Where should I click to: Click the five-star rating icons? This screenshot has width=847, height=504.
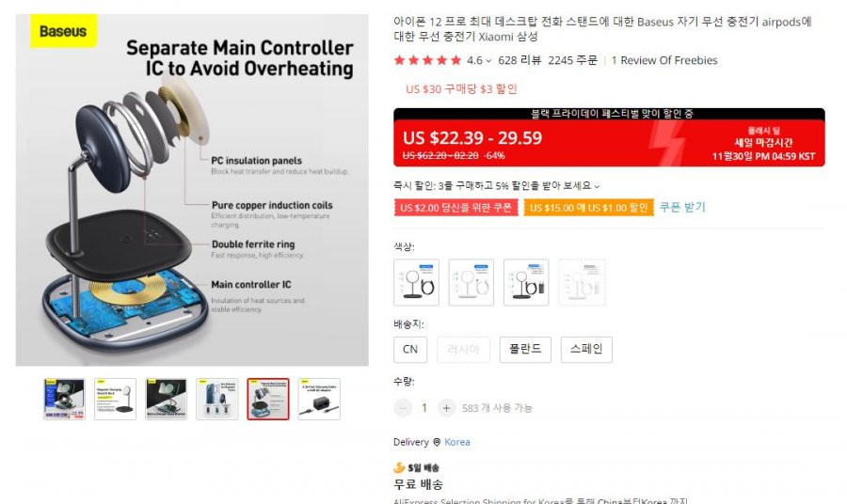click(x=428, y=60)
